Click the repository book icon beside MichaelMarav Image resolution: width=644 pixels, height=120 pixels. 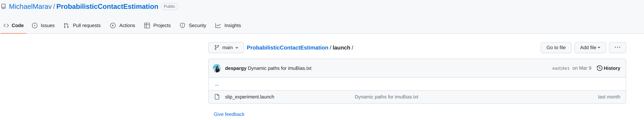pyautogui.click(x=3, y=7)
